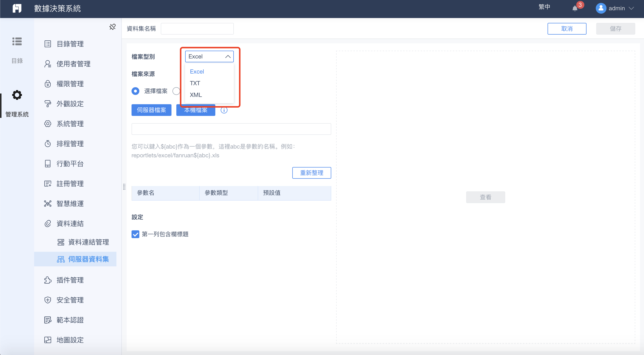Click the 權限管理 lock icon
Viewport: 644px width, 355px height.
[x=47, y=84]
